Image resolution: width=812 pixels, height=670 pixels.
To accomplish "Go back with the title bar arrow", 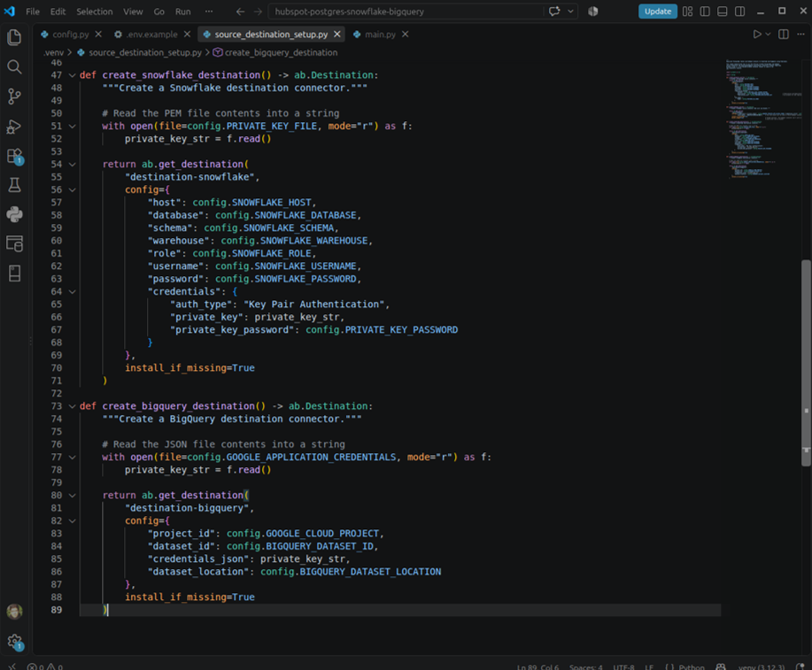I will tap(240, 12).
